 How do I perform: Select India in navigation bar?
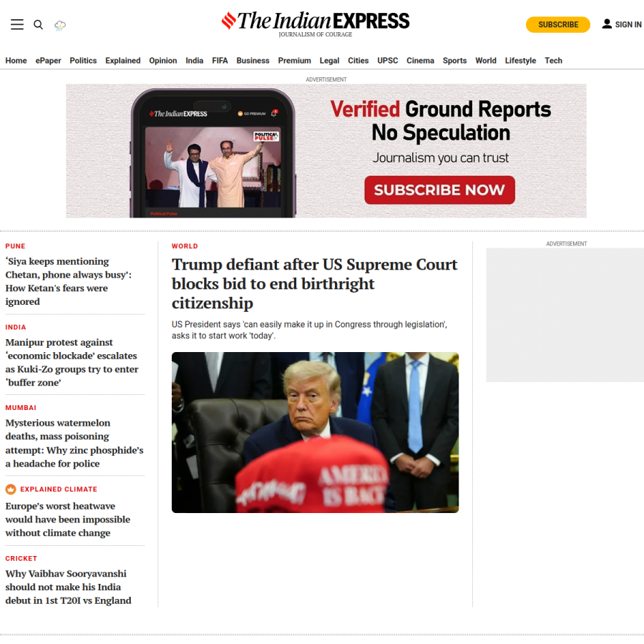[x=194, y=60]
